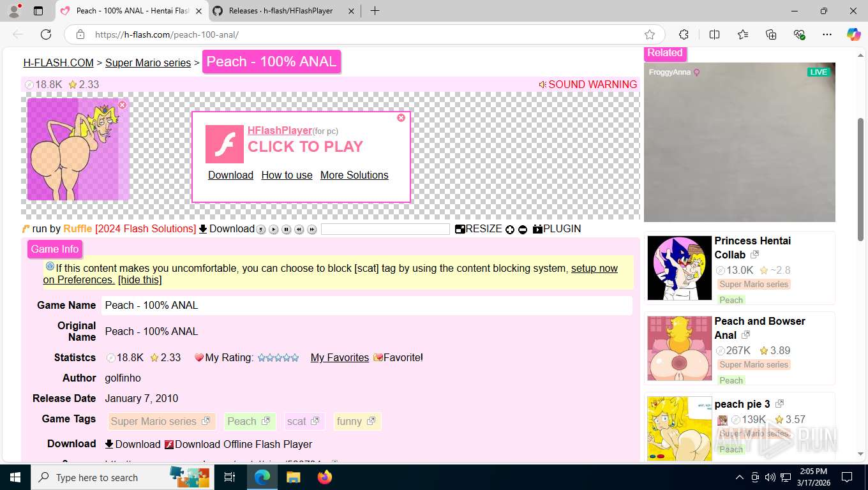Open peach pie 3 related title
The width and height of the screenshot is (868, 490).
(x=742, y=404)
